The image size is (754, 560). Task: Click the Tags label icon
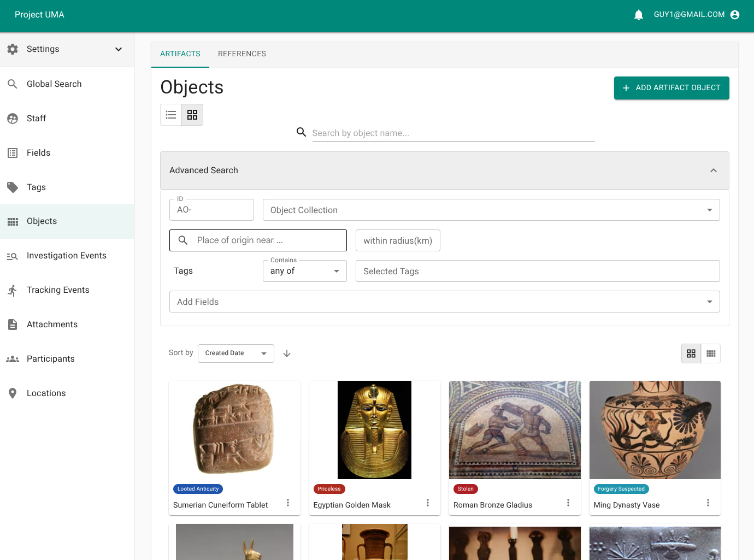(x=13, y=187)
